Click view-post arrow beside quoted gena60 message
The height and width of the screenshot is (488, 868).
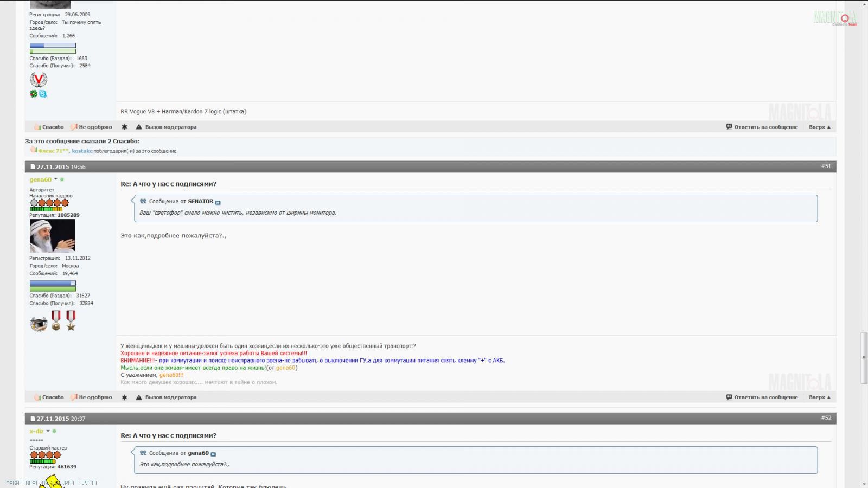[x=213, y=454]
